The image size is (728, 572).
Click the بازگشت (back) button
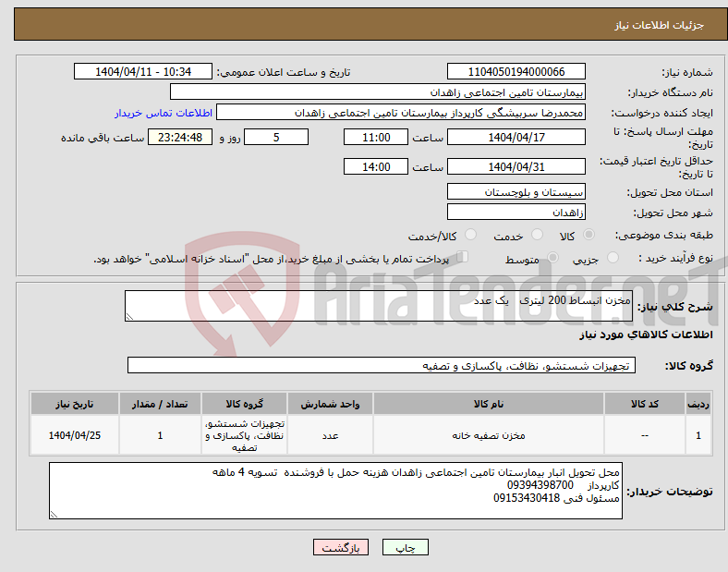click(x=341, y=547)
